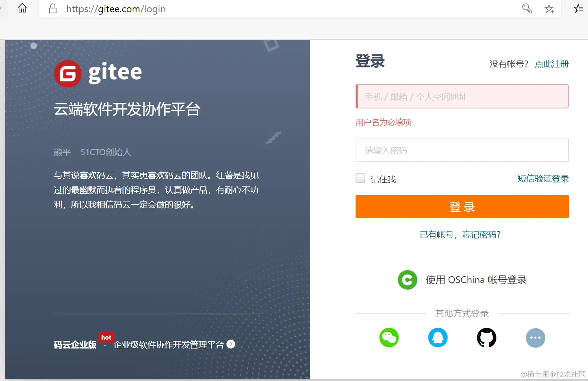The width and height of the screenshot is (588, 381).
Task: Click the 短信验证登录 link
Action: [543, 178]
